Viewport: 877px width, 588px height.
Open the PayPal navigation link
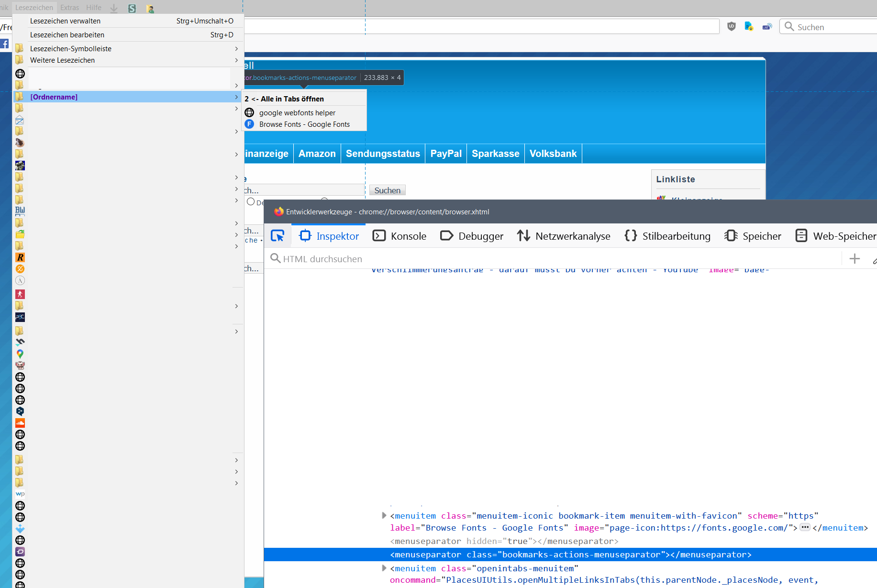click(445, 154)
